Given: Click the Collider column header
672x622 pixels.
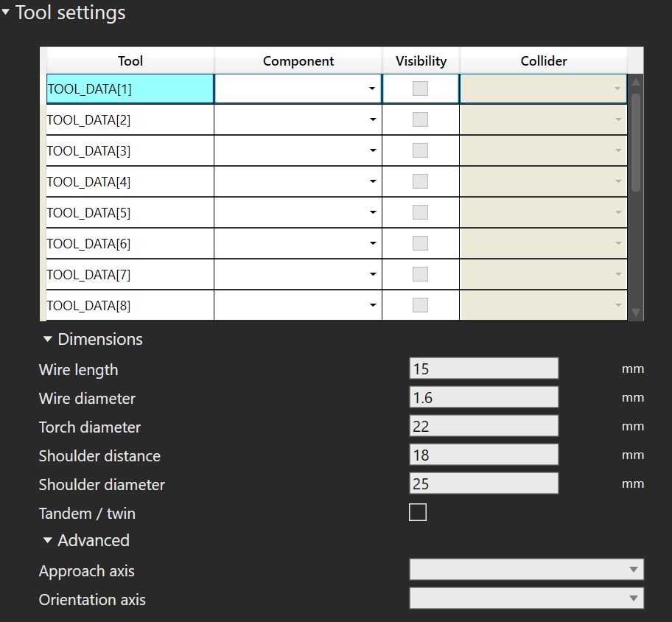Looking at the screenshot, I should [x=543, y=61].
